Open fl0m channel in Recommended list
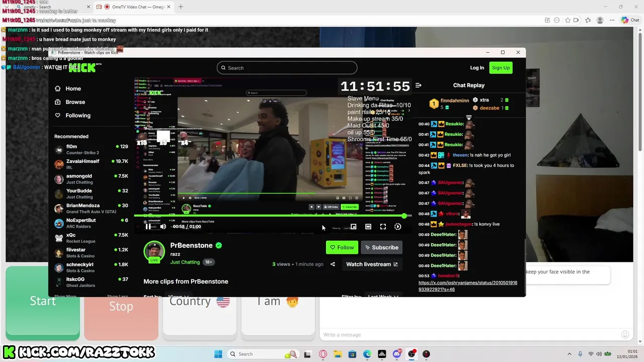Screen dimensions: 644x362 [x=92, y=149]
